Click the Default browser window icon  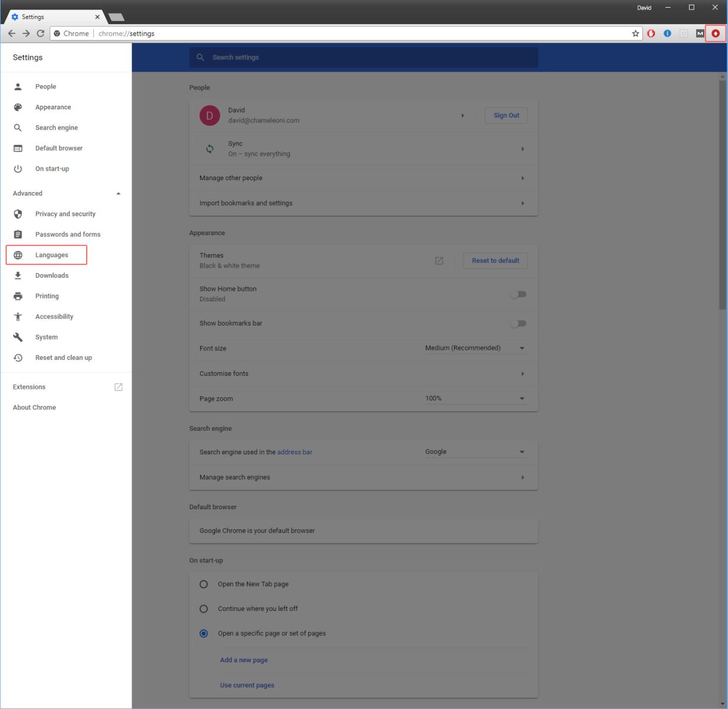(18, 148)
